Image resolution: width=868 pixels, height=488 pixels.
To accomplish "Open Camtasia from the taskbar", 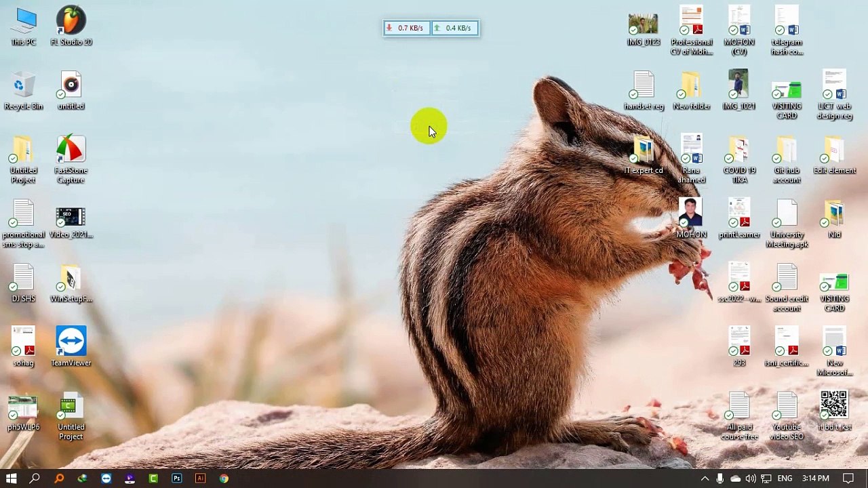I will point(153,479).
